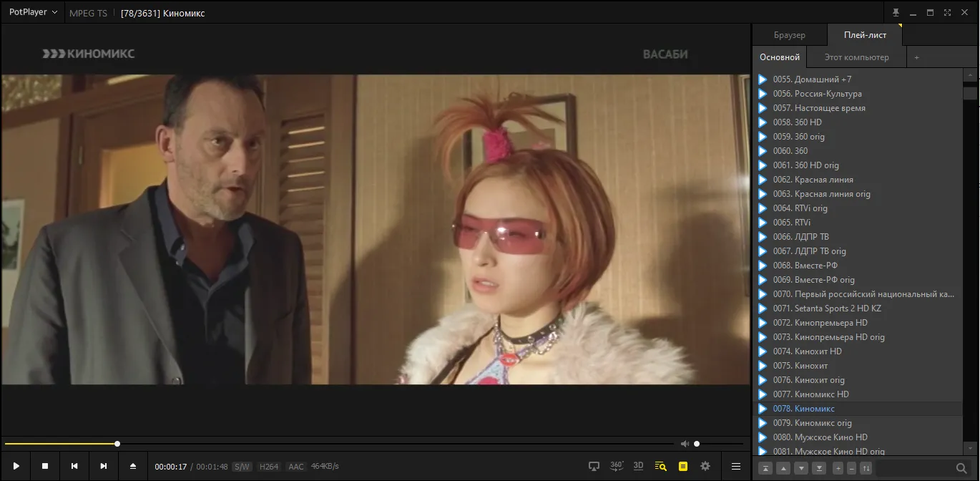The width and height of the screenshot is (980, 481).
Task: Select 0055. Домашний +7 channel
Action: [857, 79]
